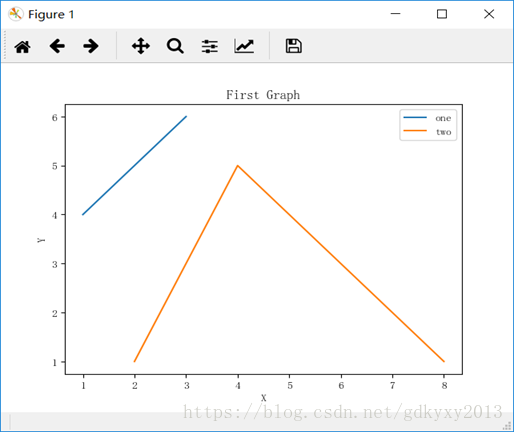Screen dimensions: 514x432
Task: Go forward to the next view
Action: tap(91, 46)
